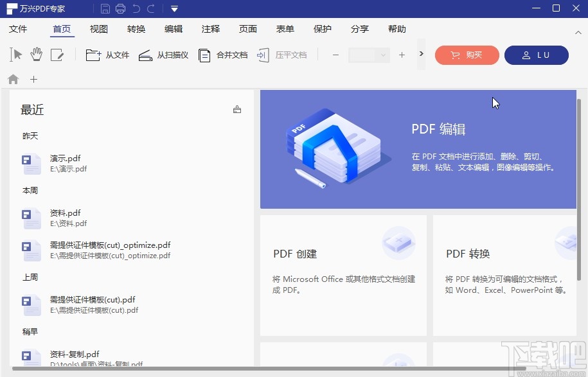Open the LU account button
Screen dimensions: 588x377
coord(536,55)
